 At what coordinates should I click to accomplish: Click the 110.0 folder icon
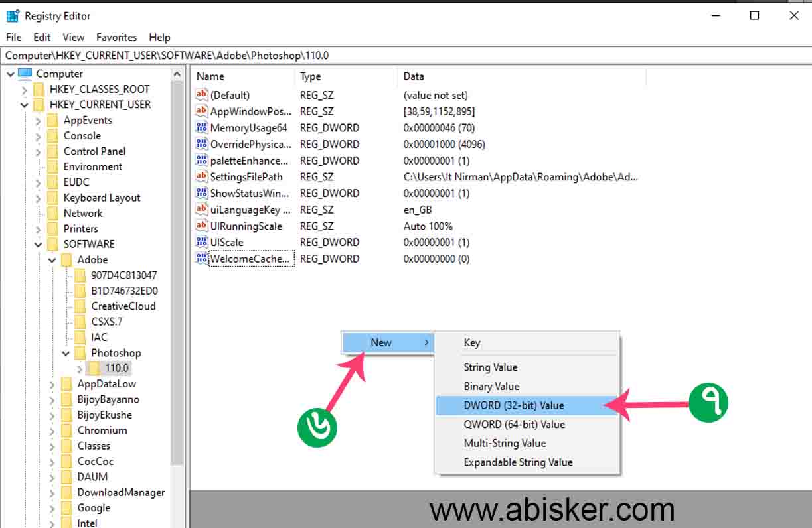coord(94,368)
